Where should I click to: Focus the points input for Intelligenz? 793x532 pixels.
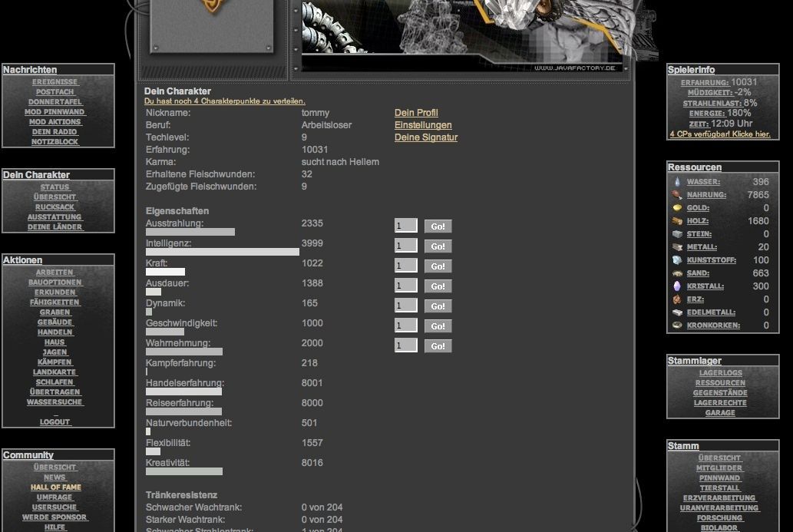(406, 245)
